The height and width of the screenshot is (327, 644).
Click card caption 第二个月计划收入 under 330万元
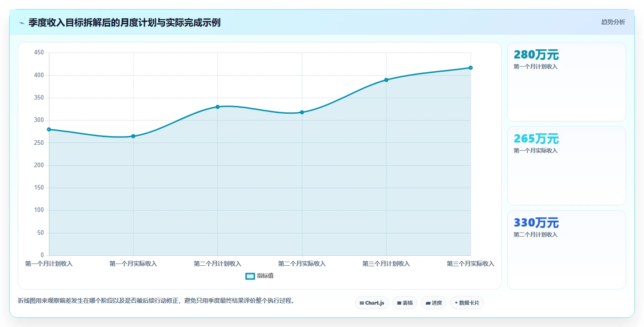coord(536,235)
